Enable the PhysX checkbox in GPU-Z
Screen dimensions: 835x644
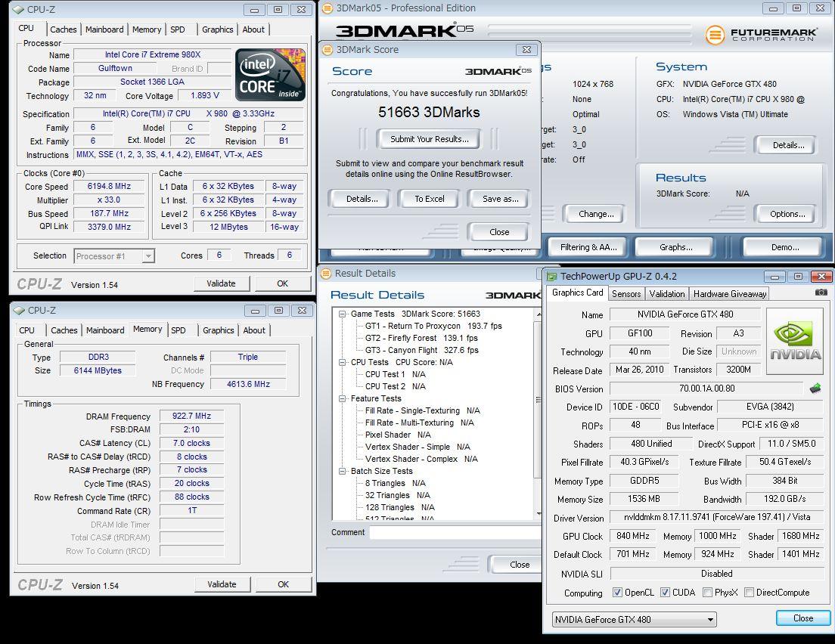click(x=708, y=593)
